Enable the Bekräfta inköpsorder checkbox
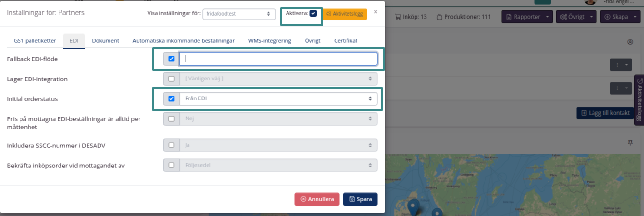The height and width of the screenshot is (216, 644). [171, 165]
